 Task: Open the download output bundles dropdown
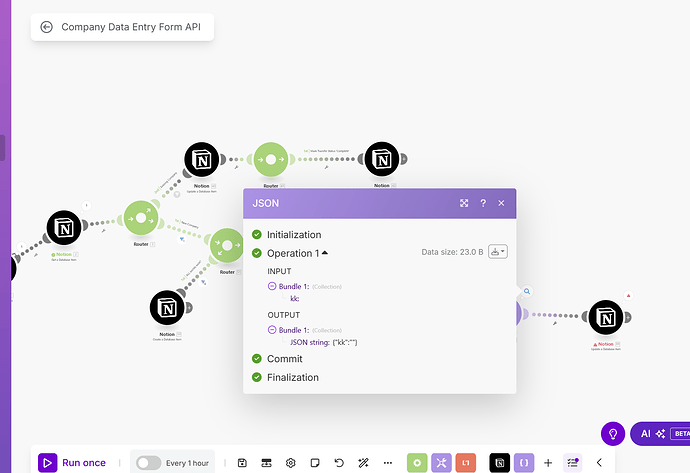498,252
